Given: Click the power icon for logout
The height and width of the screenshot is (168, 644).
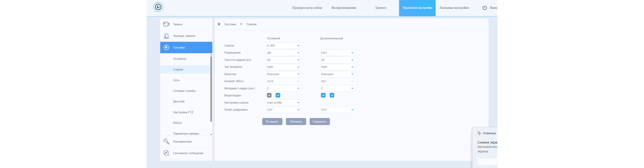Looking at the screenshot, I should [484, 8].
